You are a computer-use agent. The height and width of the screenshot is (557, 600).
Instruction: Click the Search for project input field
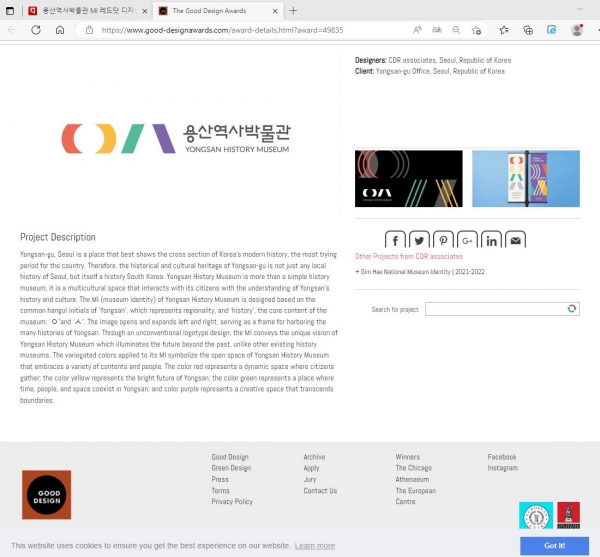click(x=502, y=309)
